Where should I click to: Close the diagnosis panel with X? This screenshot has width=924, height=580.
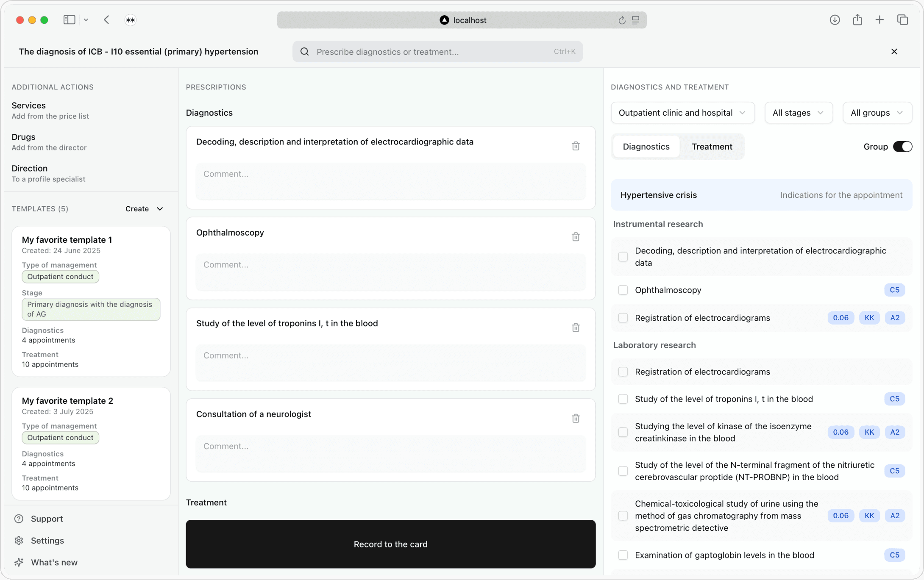(894, 52)
